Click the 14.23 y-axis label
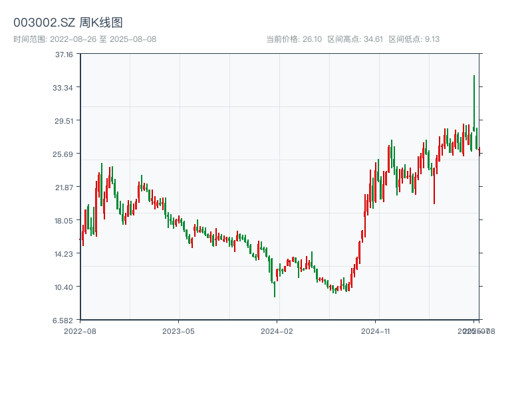Image resolution: width=532 pixels, height=399 pixels. [64, 254]
